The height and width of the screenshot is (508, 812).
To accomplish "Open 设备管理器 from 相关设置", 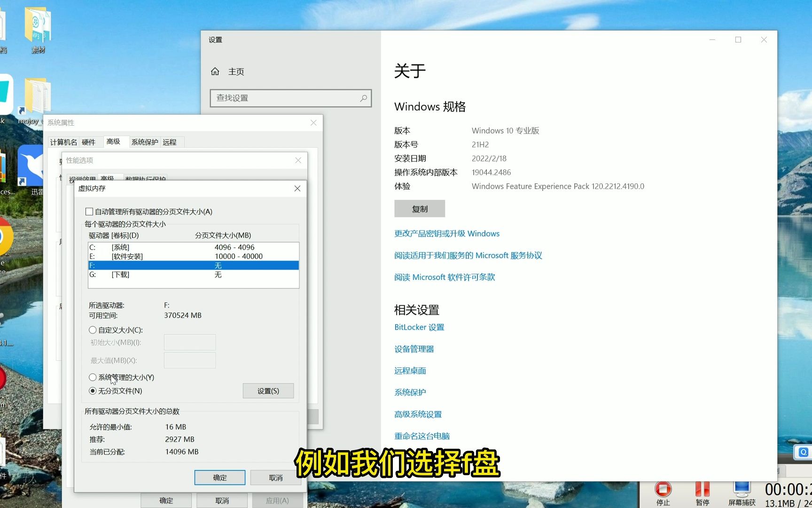I will point(414,349).
